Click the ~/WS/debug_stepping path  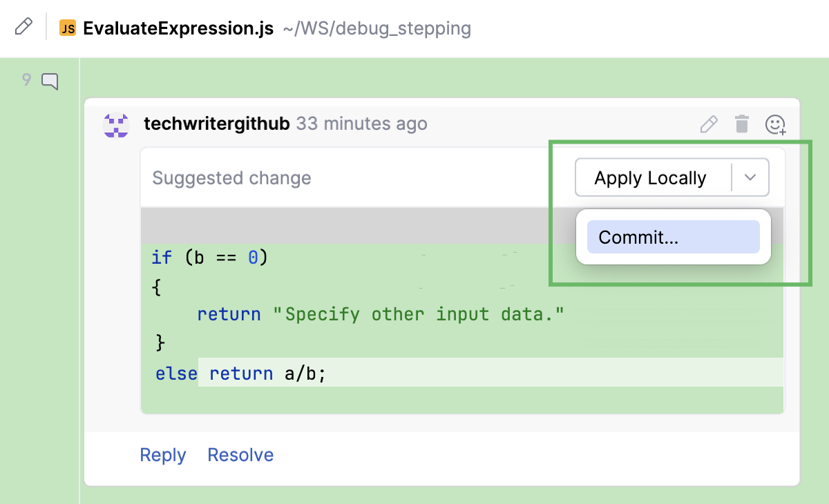pos(377,29)
